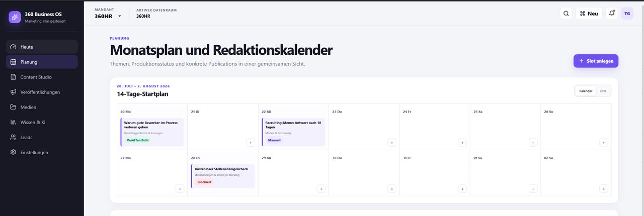Open the Planung sidebar item

(42, 62)
